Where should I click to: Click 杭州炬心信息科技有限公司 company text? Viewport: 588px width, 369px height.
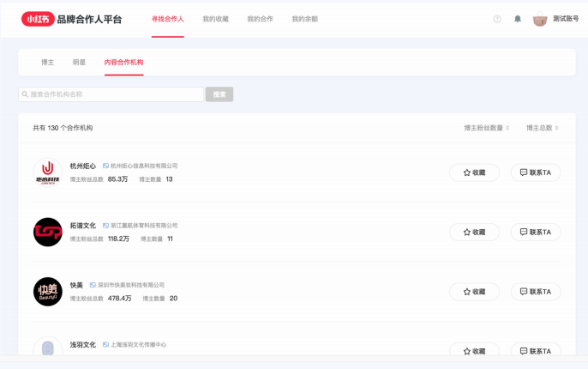(x=144, y=166)
